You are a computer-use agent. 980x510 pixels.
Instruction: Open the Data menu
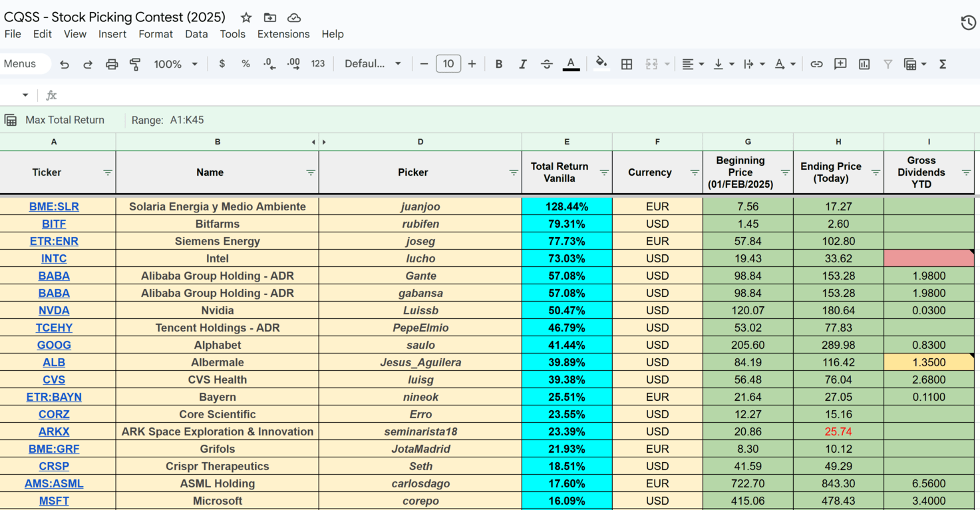(196, 34)
